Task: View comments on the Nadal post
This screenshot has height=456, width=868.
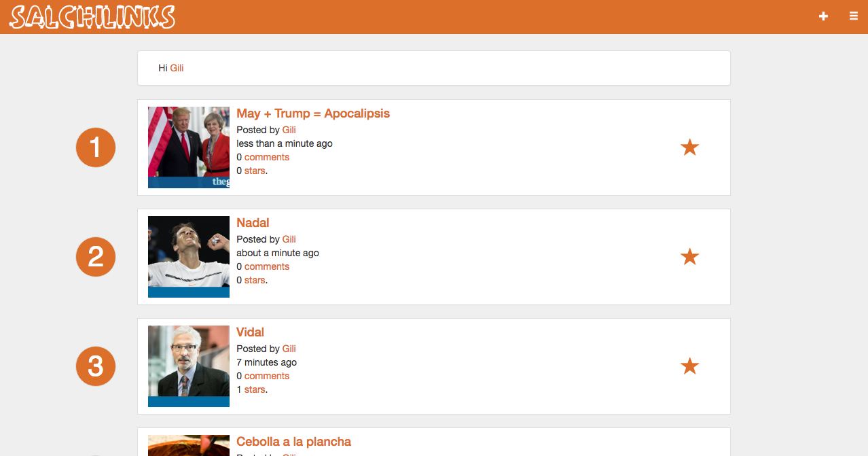Action: (267, 266)
